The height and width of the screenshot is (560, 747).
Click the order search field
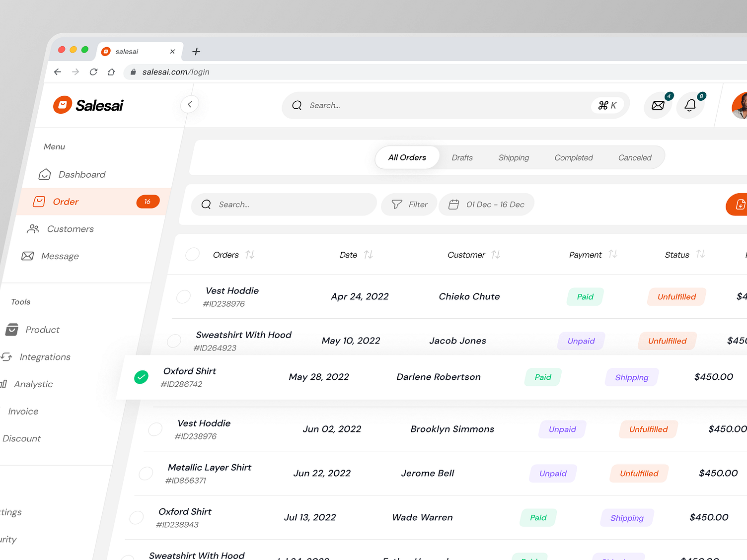(283, 204)
